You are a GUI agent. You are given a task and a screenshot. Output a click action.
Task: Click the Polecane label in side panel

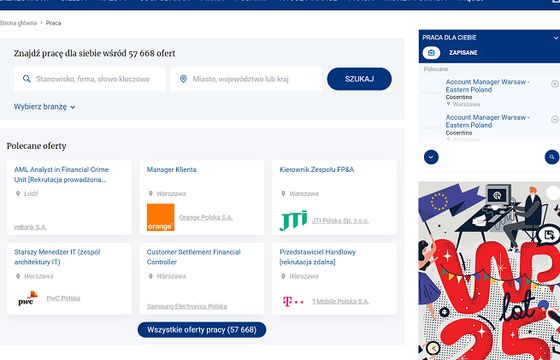coord(436,69)
